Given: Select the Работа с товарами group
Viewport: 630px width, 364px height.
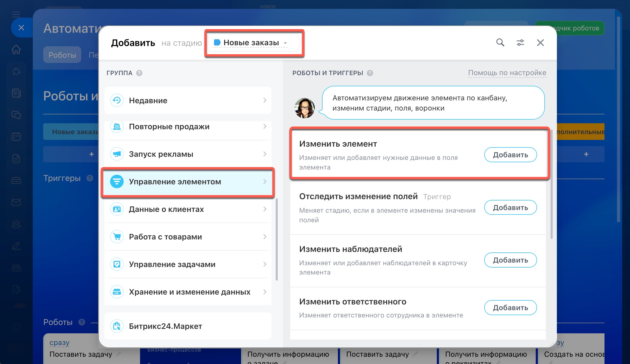Looking at the screenshot, I should [x=188, y=237].
